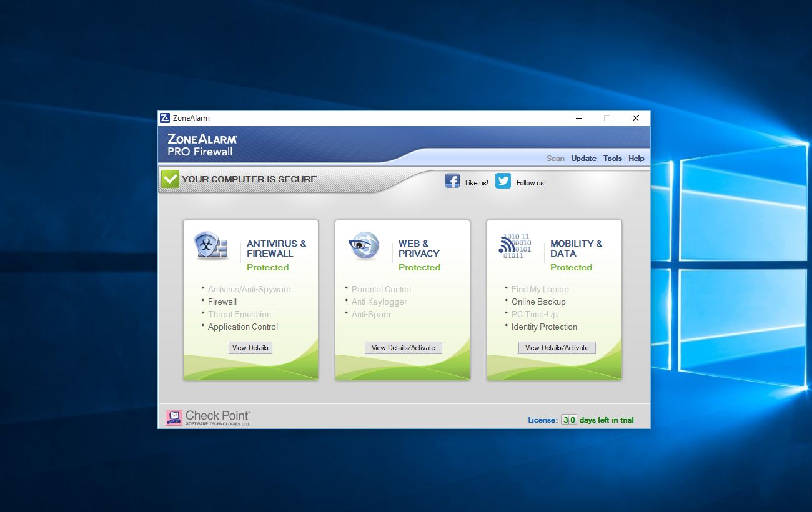Select the Find My Laptop item

pos(540,289)
